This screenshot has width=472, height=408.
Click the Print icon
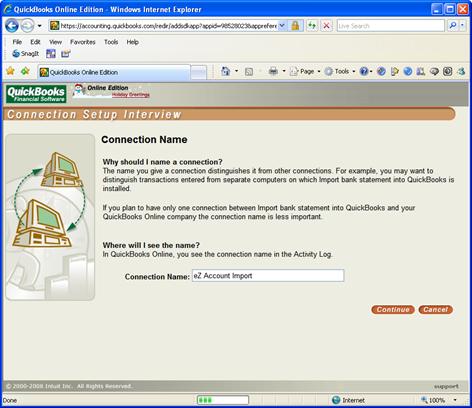(x=273, y=71)
